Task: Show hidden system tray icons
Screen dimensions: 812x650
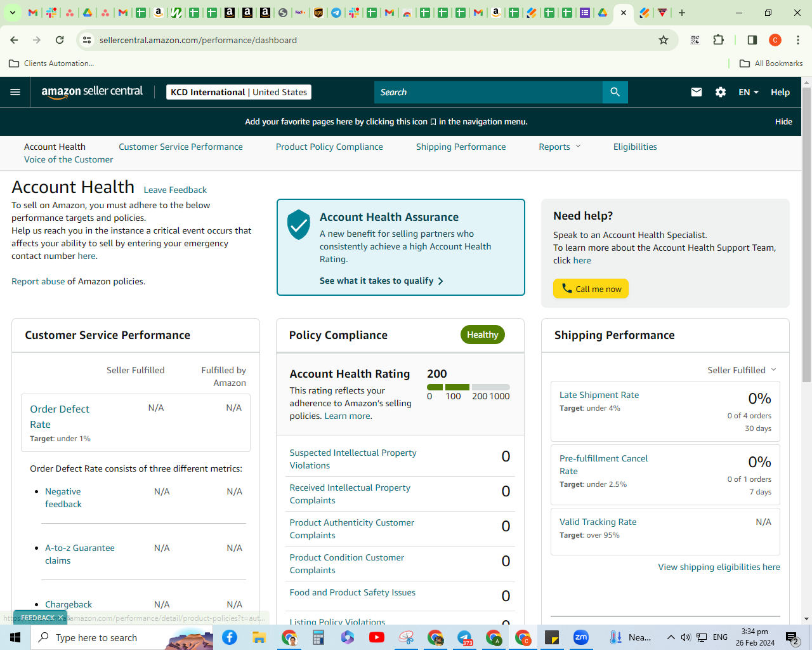Action: [671, 637]
